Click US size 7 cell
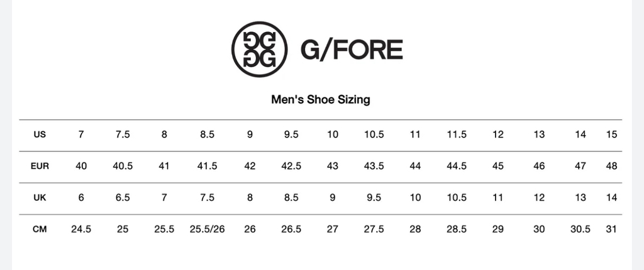Image resolution: width=644 pixels, height=270 pixels. click(81, 134)
